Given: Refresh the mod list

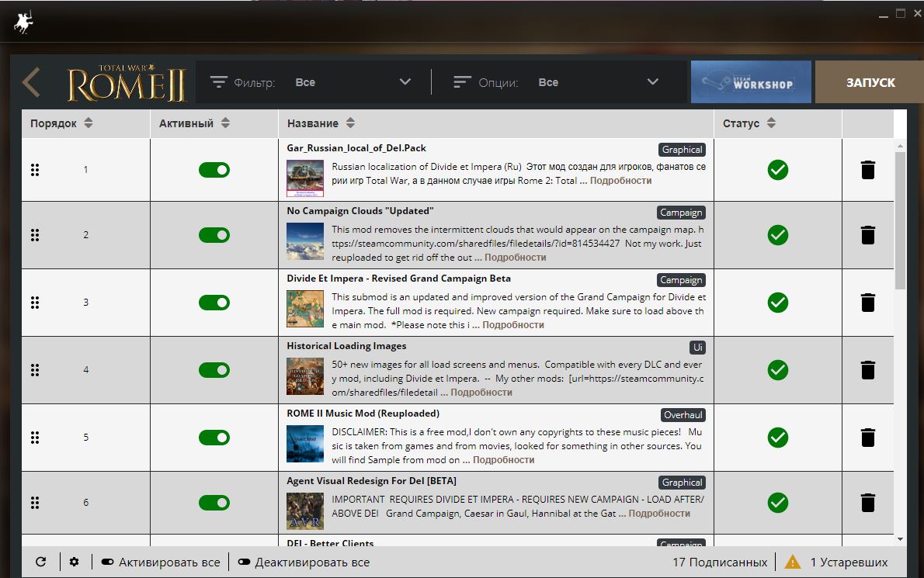Looking at the screenshot, I should 40,562.
